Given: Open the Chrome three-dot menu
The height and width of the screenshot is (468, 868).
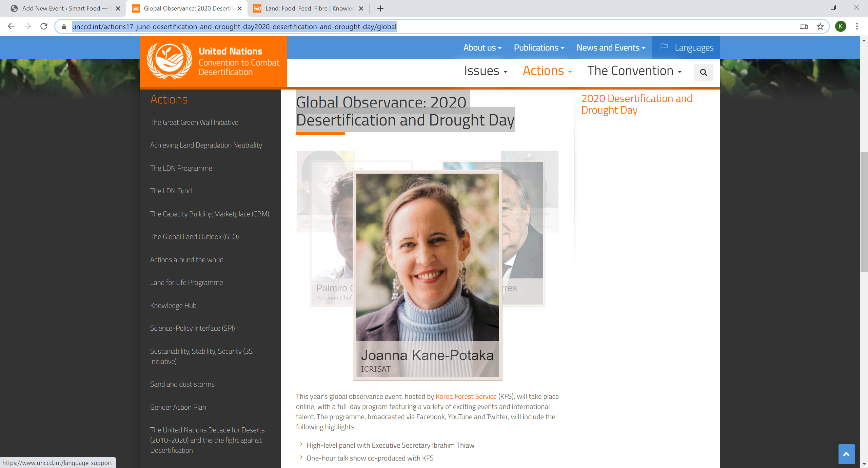Looking at the screenshot, I should click(857, 26).
